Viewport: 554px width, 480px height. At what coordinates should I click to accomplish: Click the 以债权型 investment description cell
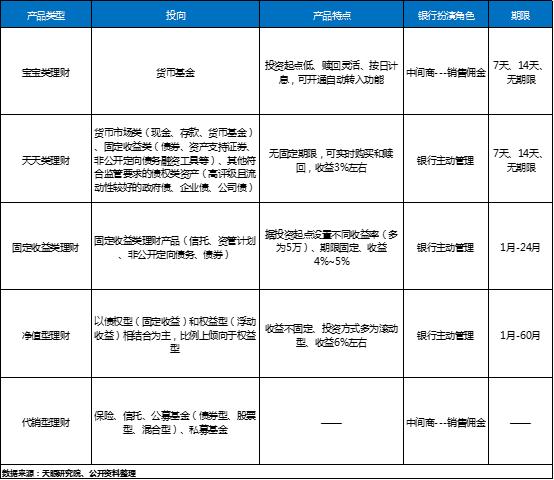[x=176, y=334]
